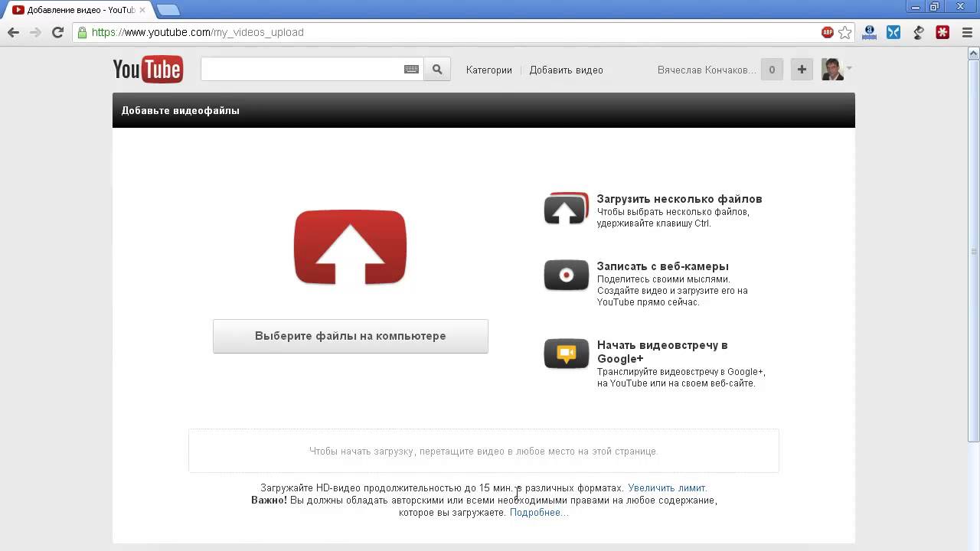Viewport: 980px width, 551px height.
Task: Click the big red upload arrow icon
Action: (350, 247)
